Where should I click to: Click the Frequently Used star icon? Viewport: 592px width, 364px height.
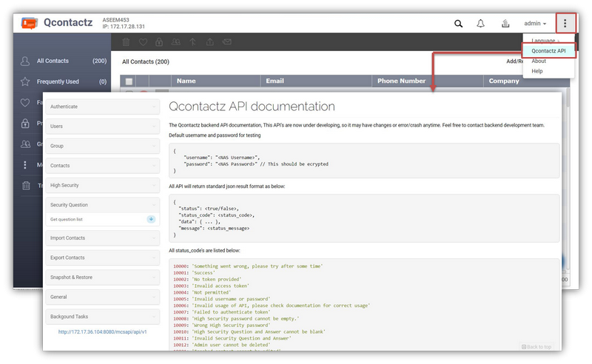25,81
